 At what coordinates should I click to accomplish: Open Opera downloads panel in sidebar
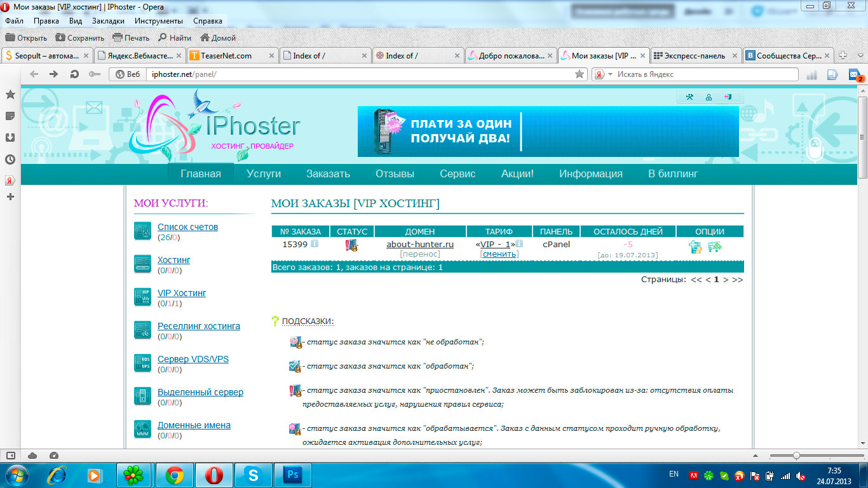pyautogui.click(x=10, y=138)
